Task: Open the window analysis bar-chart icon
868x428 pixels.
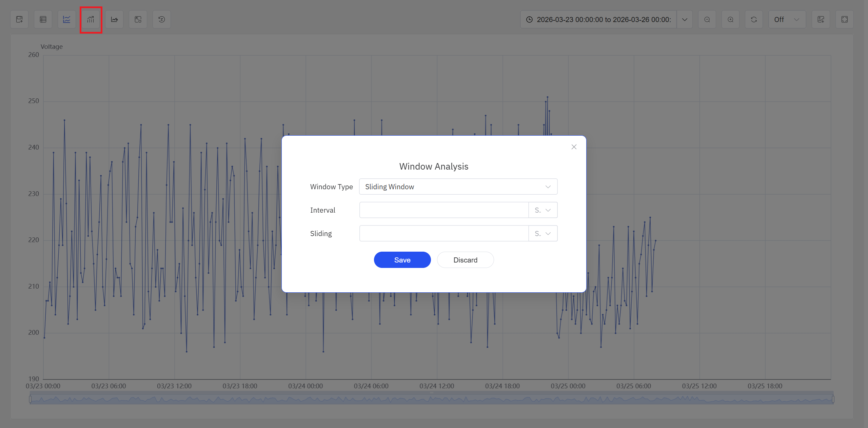Action: tap(91, 19)
